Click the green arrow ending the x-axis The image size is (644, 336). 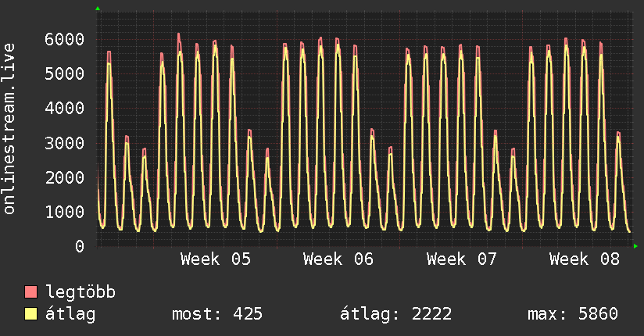point(635,246)
